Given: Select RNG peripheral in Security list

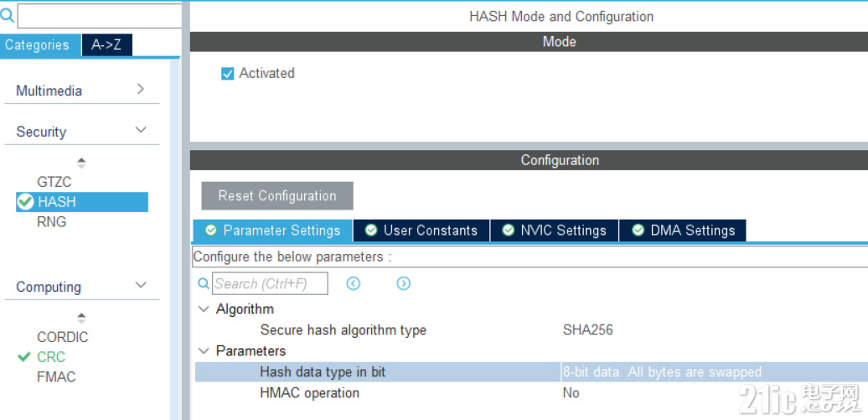Looking at the screenshot, I should 51,221.
